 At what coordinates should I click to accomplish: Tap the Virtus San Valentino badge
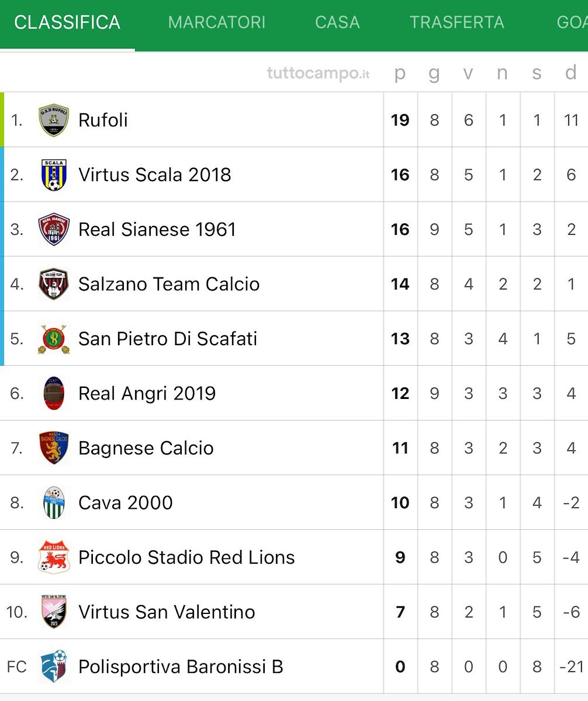[54, 612]
